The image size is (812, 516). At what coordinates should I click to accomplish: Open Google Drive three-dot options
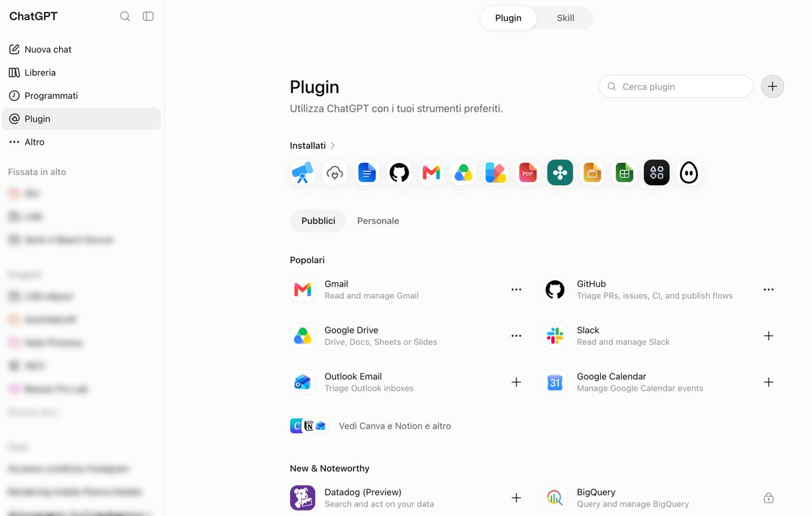pyautogui.click(x=516, y=336)
